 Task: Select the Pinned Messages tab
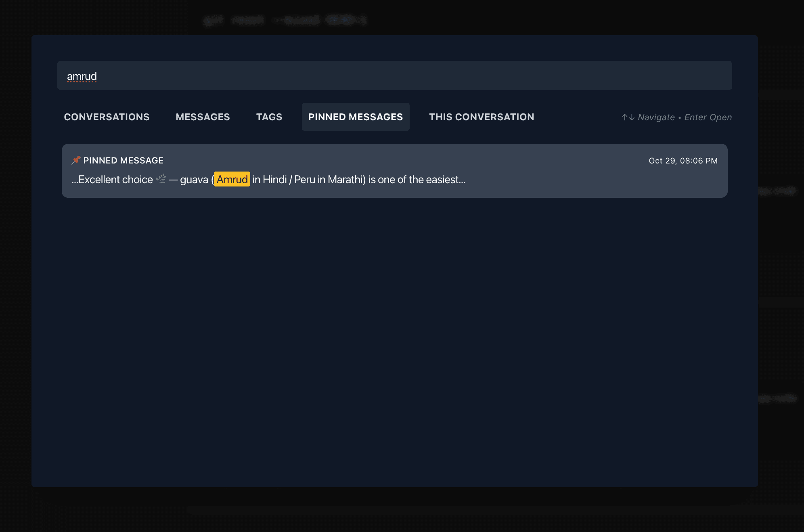pos(355,117)
